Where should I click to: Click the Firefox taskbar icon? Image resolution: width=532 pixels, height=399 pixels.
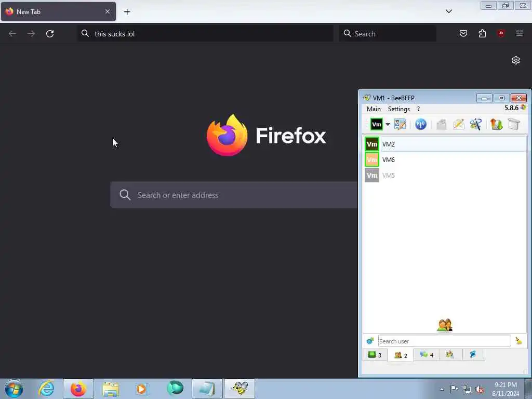[x=78, y=389]
